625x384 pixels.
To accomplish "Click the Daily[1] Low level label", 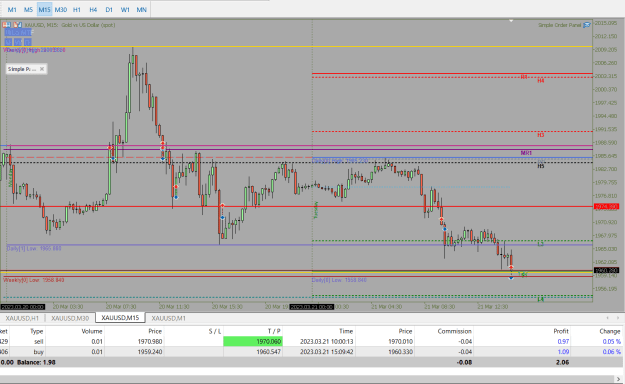I will [34, 248].
